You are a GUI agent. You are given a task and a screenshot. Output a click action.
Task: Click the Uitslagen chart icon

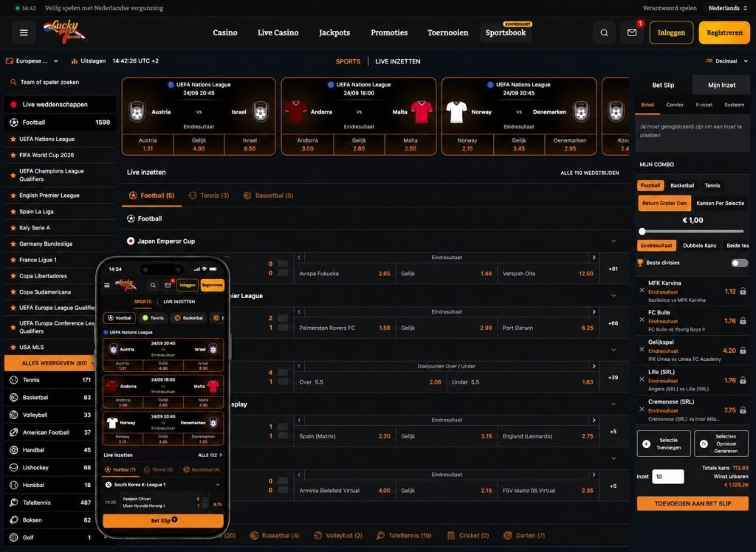pyautogui.click(x=75, y=61)
